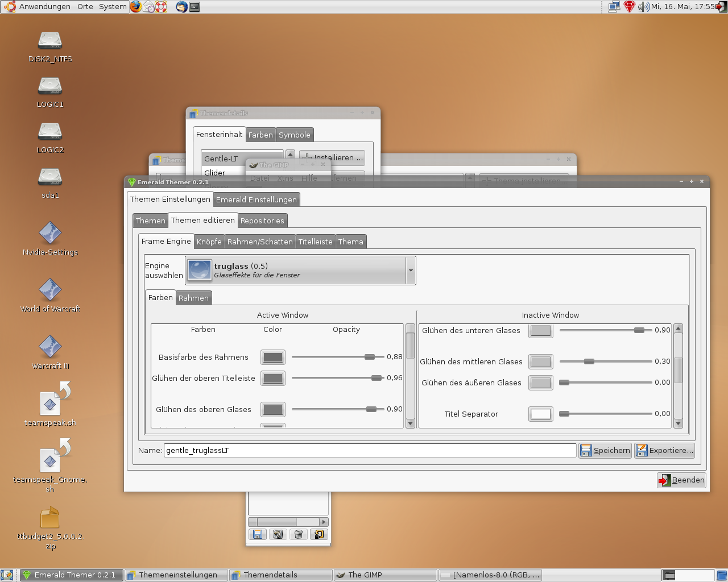Select the LOGIC2 drive icon
This screenshot has width=728, height=582.
pyautogui.click(x=50, y=132)
